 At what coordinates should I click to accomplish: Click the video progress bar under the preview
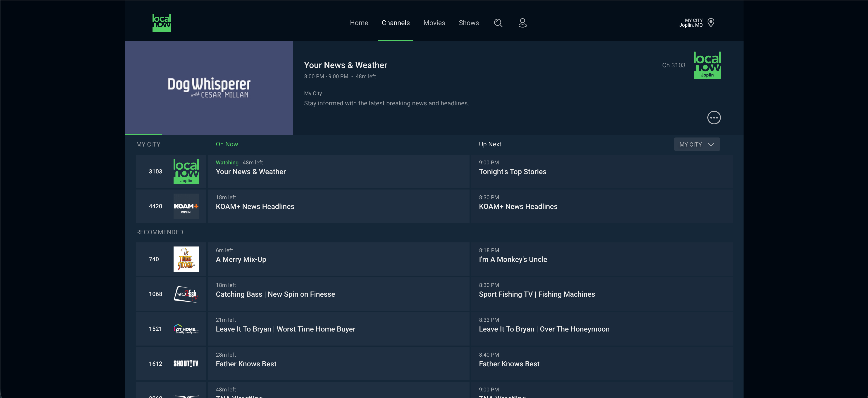[209, 135]
